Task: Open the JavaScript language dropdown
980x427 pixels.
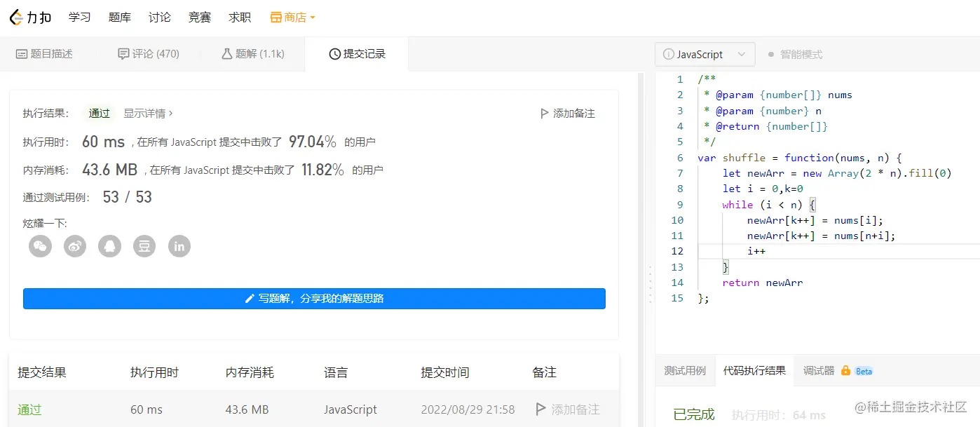Action: [705, 54]
